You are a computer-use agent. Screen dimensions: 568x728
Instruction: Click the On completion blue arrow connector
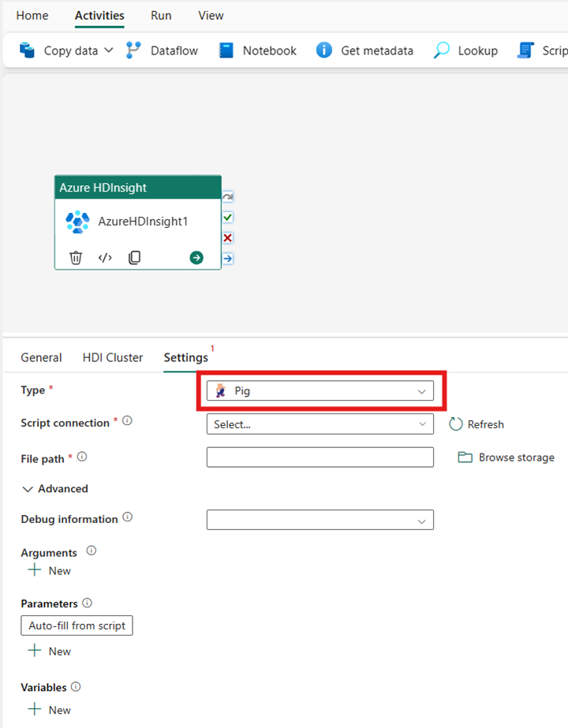pyautogui.click(x=227, y=258)
